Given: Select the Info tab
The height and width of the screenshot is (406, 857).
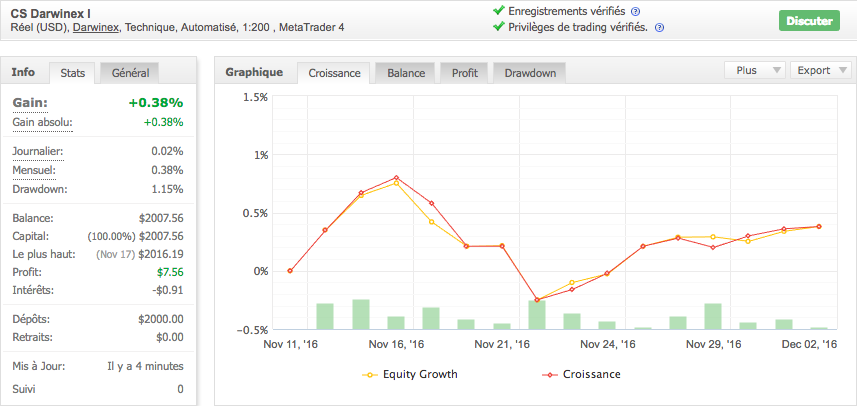Looking at the screenshot, I should pyautogui.click(x=23, y=72).
